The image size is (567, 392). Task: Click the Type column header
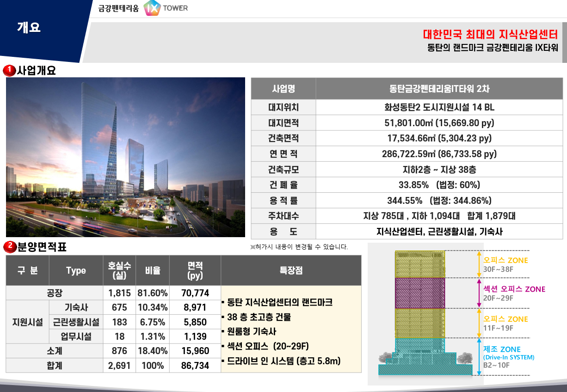click(76, 270)
